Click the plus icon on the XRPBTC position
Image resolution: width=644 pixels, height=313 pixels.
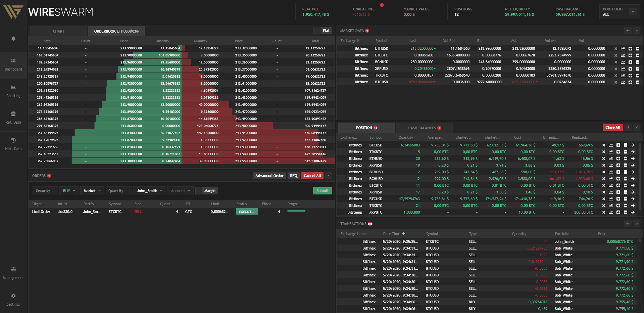pyautogui.click(x=618, y=213)
